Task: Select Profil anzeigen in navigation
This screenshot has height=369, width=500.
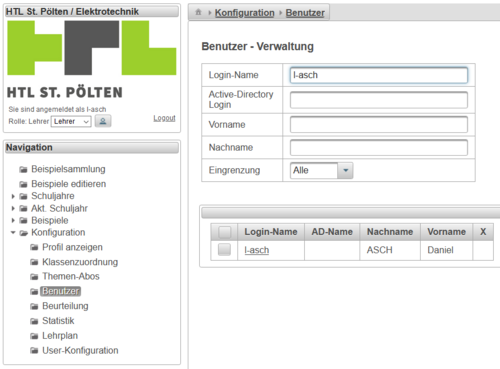Action: tap(72, 247)
